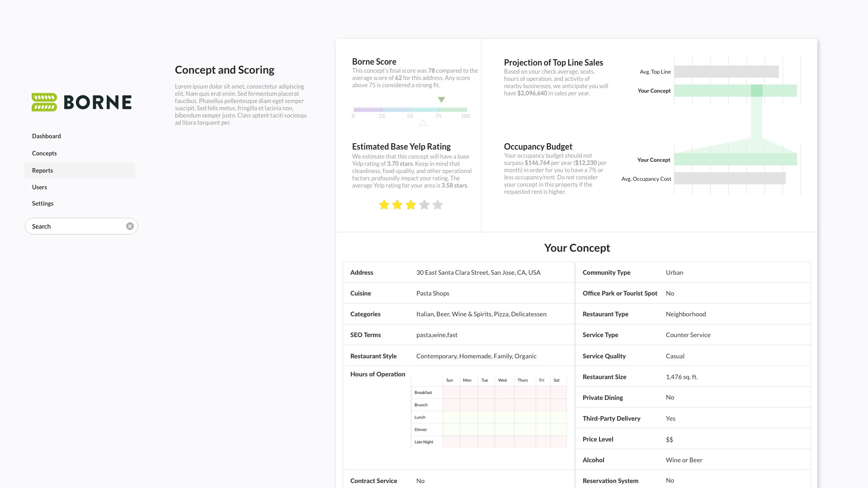The width and height of the screenshot is (868, 488).
Task: Click the Cuisine value 'Pasta Shops'
Action: pos(433,293)
